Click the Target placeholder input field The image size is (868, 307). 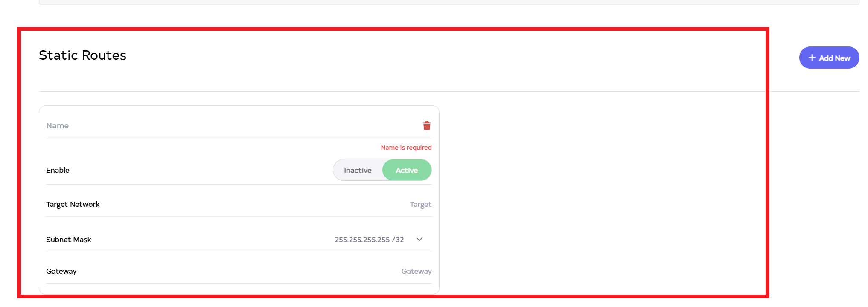point(420,205)
